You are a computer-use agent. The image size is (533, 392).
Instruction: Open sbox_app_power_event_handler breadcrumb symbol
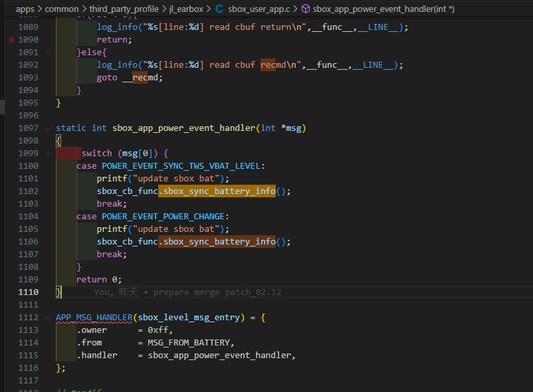(383, 9)
